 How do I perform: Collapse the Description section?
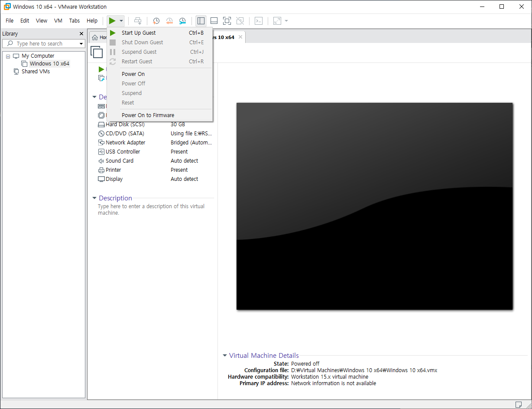click(94, 198)
